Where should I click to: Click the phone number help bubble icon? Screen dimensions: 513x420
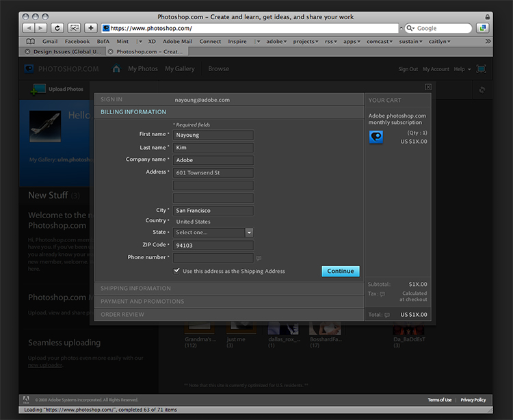pos(259,258)
